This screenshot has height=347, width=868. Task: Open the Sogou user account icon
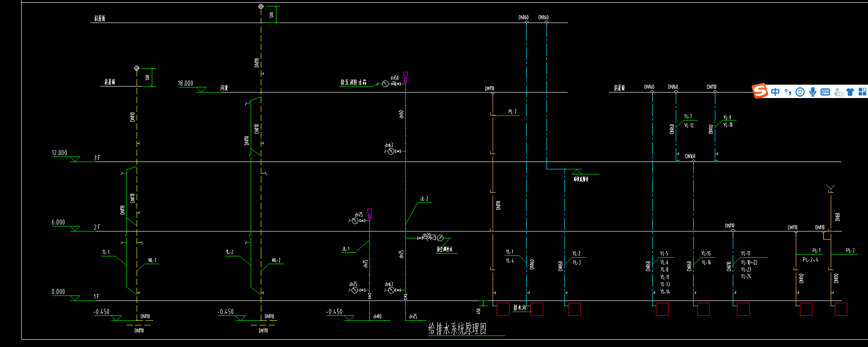pyautogui.click(x=838, y=92)
